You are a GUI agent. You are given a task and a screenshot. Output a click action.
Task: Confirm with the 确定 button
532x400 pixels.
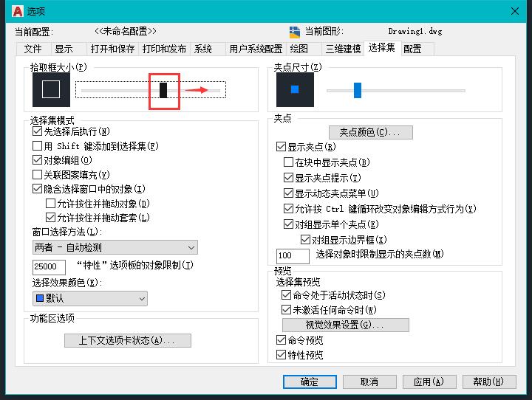(310, 382)
